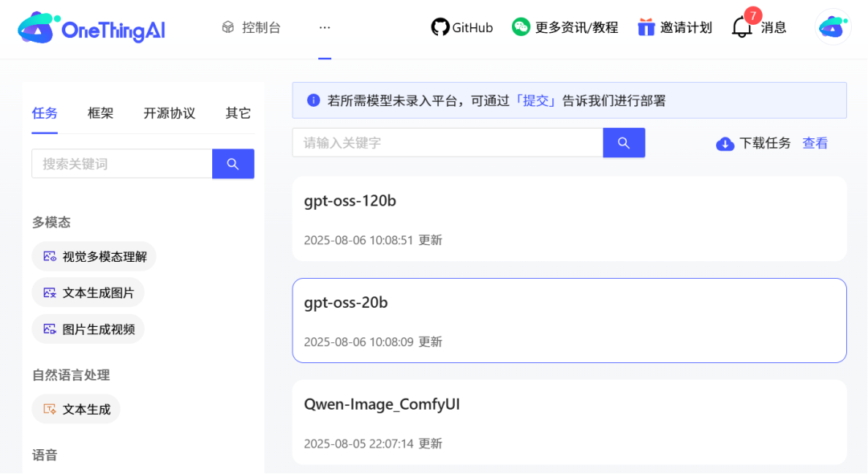Focus the 请输入关键字 search field

pos(447,143)
